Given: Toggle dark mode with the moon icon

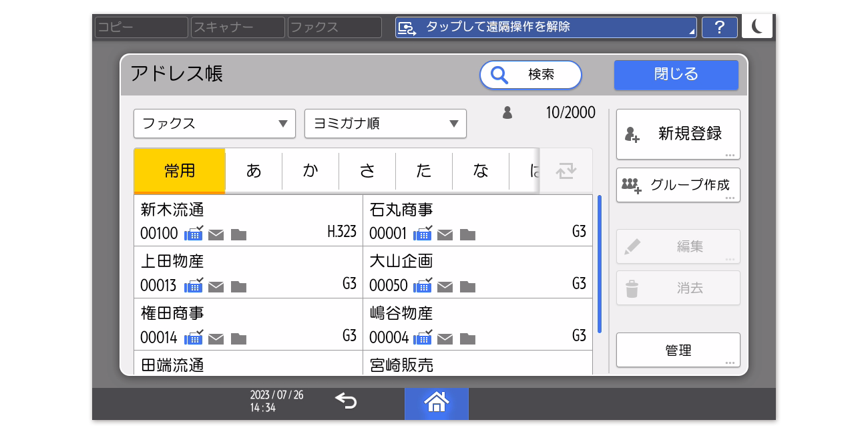Looking at the screenshot, I should tap(756, 26).
